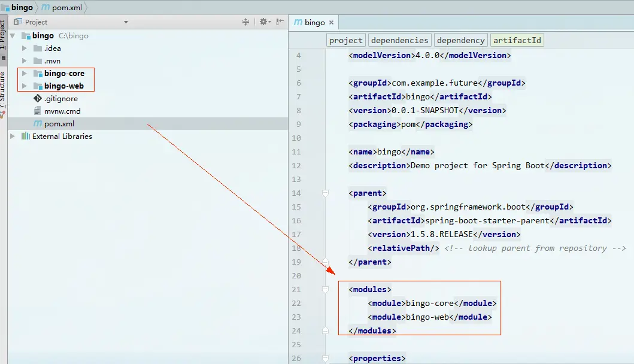This screenshot has width=634, height=364.
Task: Click the relativePath tag on line 18
Action: (x=403, y=248)
